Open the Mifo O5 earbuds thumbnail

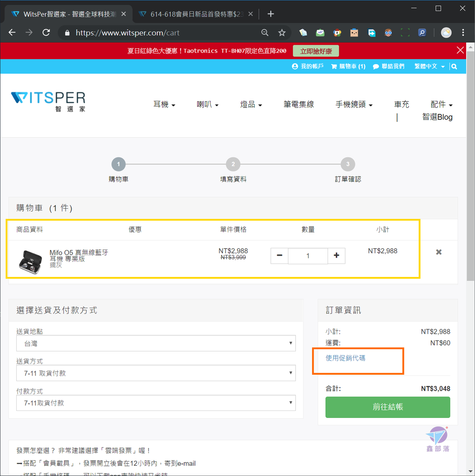(x=30, y=262)
